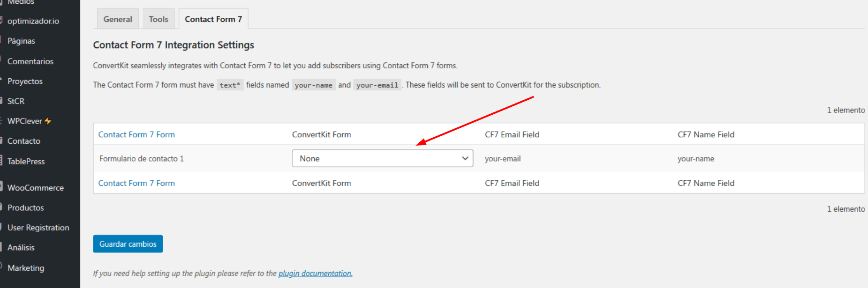The width and height of the screenshot is (868, 288).
Task: Switch to the Tools tab
Action: (x=159, y=19)
